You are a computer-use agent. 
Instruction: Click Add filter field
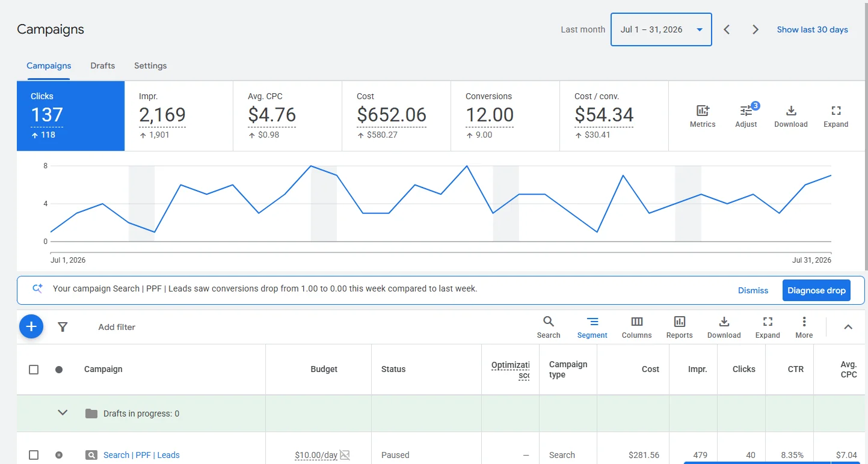(117, 327)
